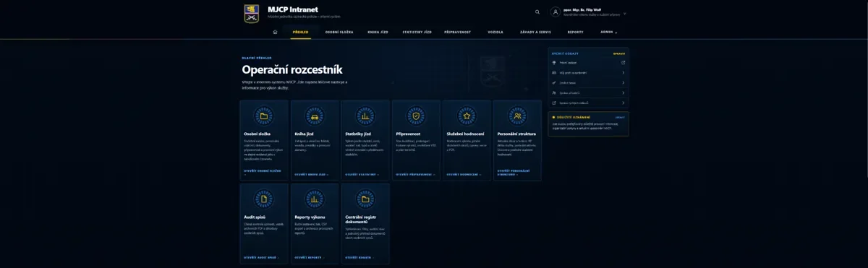Click the chevron on Správa rychlých odkazů row

(x=623, y=103)
